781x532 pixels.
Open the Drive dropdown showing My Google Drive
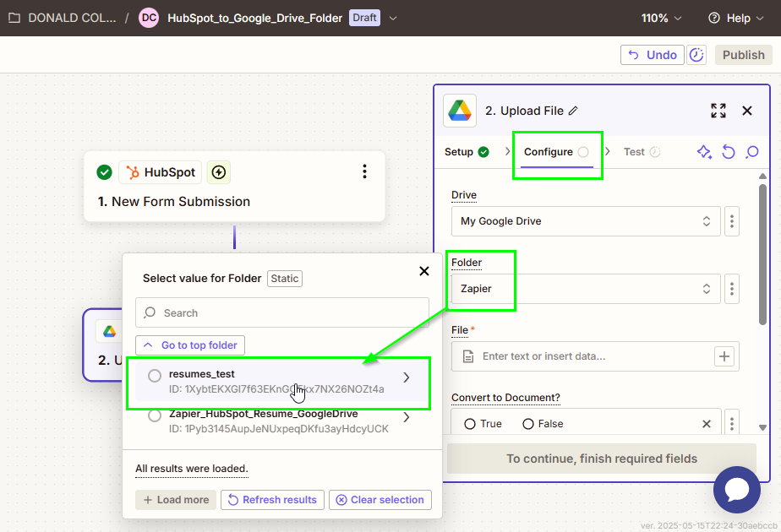[x=586, y=221]
